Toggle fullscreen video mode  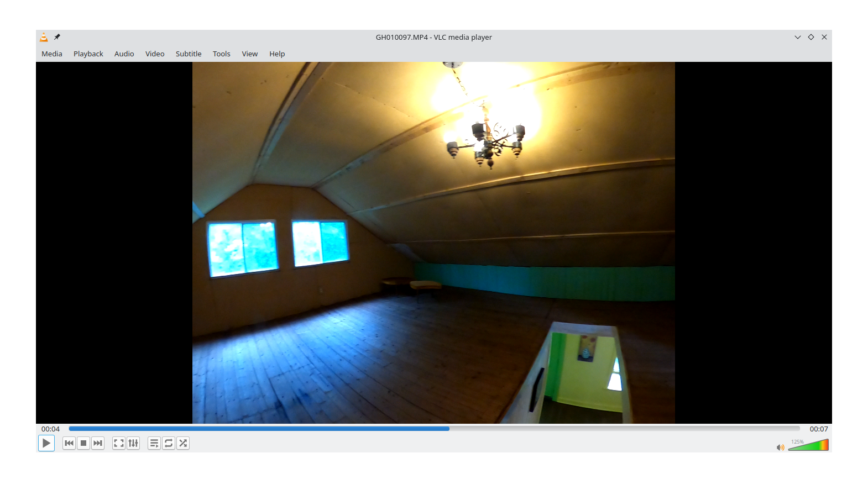[x=119, y=443]
